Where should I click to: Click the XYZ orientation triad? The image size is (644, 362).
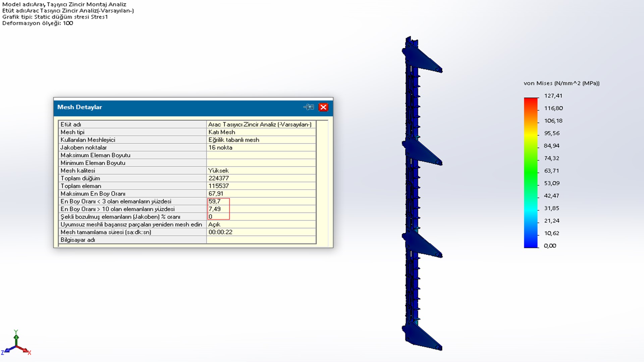point(16,345)
